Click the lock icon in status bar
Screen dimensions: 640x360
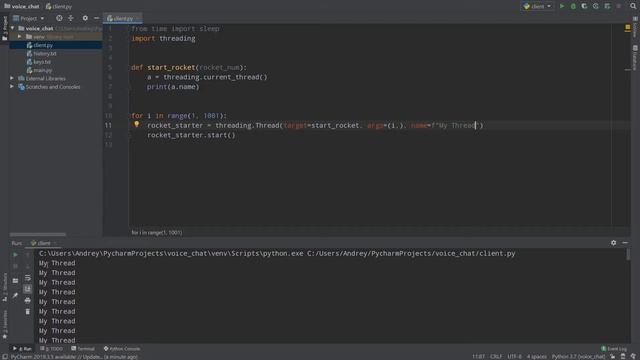613,357
